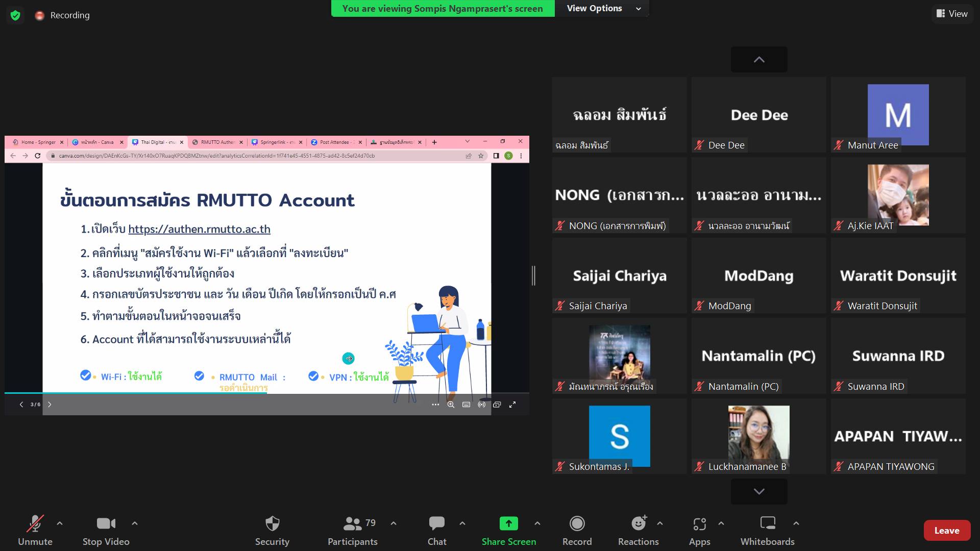Expand the arrow next to Whiteboards
This screenshot has width=980, height=551.
click(x=796, y=523)
